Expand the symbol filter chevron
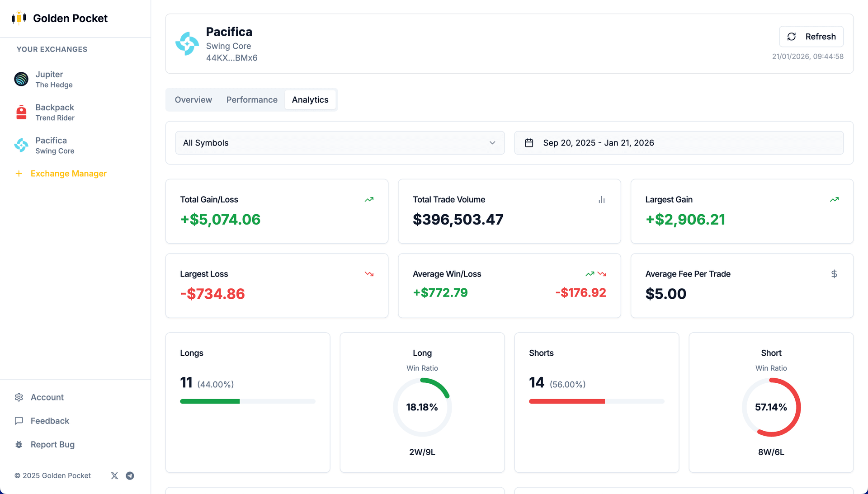Screen dimensions: 868x494 click(x=492, y=143)
